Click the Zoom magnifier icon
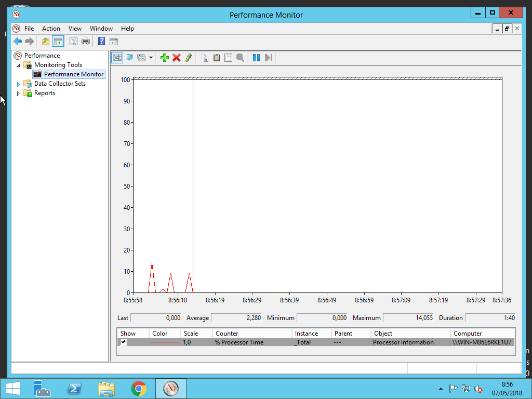Viewport: 532px width, 399px height. [x=240, y=58]
